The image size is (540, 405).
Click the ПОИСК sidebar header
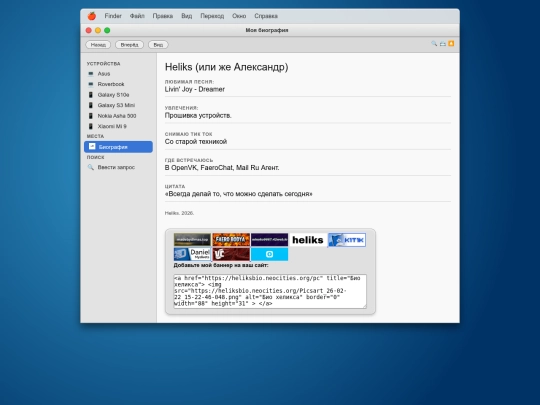tap(95, 157)
